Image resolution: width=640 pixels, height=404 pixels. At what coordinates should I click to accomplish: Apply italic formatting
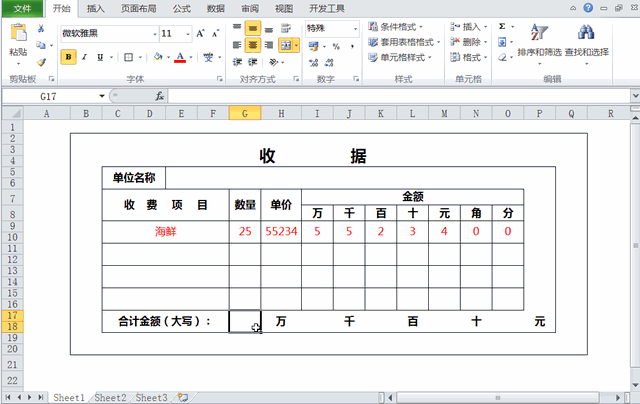(x=84, y=57)
